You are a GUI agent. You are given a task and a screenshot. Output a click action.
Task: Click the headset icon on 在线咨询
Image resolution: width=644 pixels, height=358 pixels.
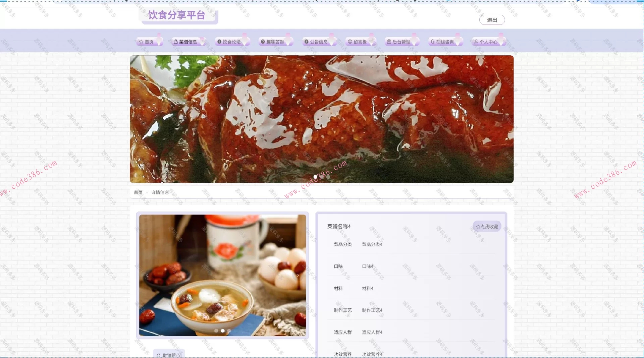432,42
